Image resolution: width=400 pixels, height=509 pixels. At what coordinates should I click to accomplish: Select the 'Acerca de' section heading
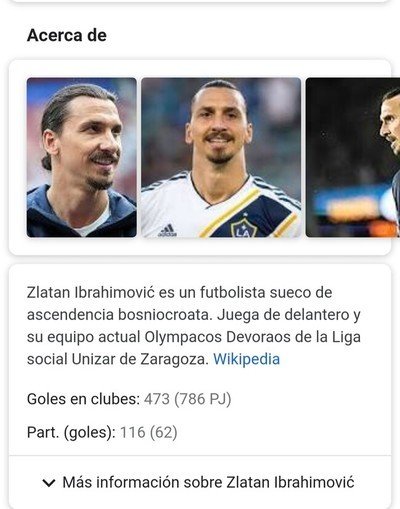(67, 35)
